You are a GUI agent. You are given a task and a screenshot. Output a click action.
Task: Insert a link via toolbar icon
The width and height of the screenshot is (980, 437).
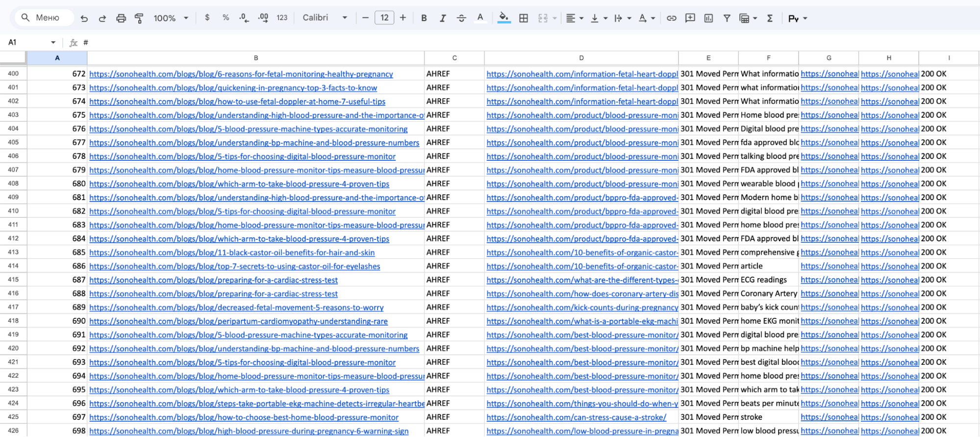coord(672,18)
